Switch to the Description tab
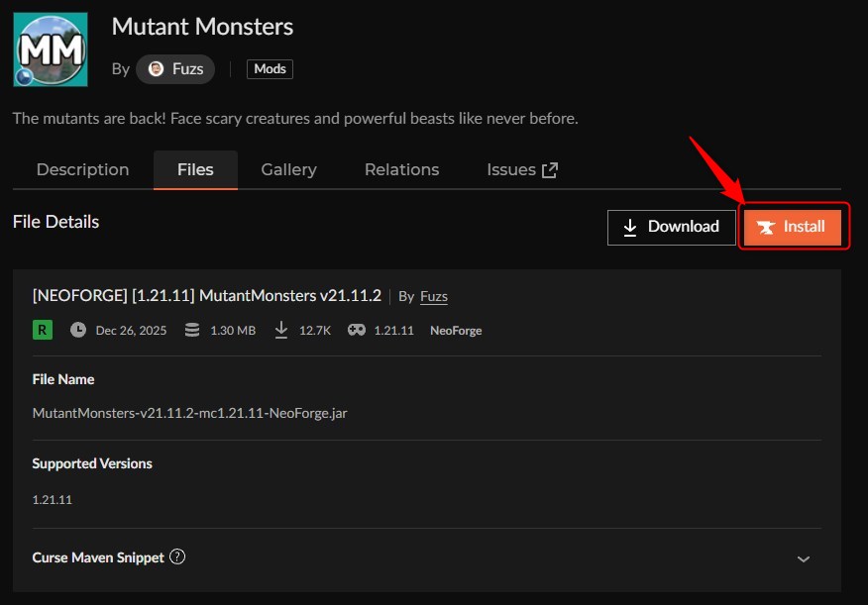Screen dimensions: 868x605 pos(83,170)
